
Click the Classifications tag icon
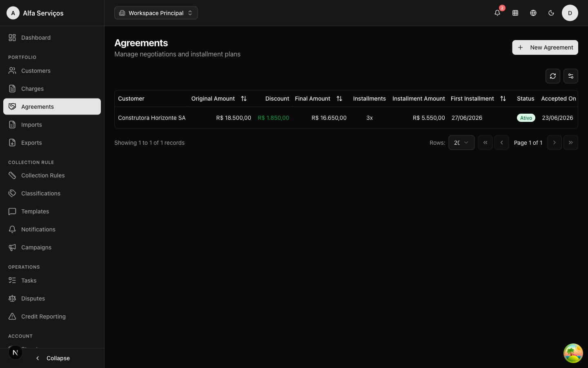coord(12,193)
